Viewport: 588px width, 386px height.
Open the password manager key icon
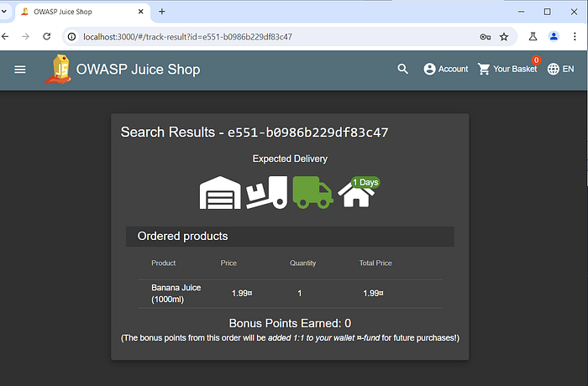tap(486, 37)
